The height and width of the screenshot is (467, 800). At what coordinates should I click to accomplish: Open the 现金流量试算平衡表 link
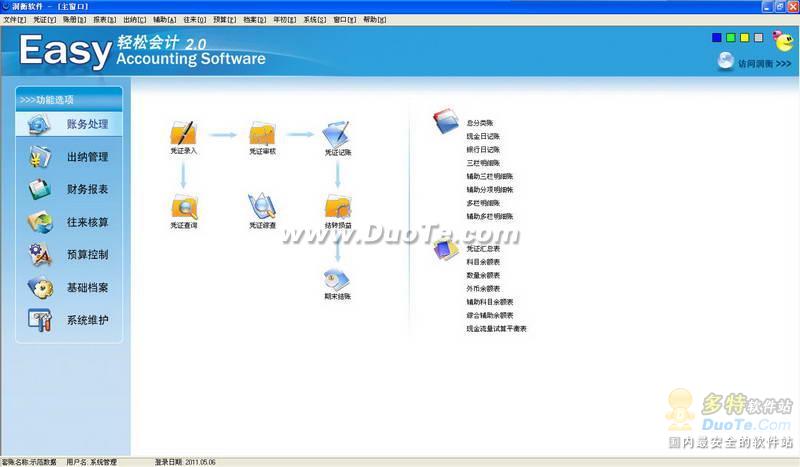pos(496,329)
